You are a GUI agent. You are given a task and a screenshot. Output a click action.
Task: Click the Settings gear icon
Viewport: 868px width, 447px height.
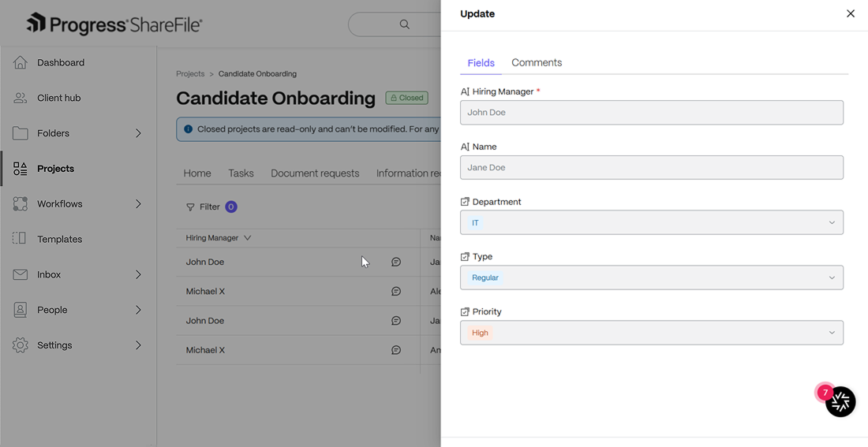20,345
